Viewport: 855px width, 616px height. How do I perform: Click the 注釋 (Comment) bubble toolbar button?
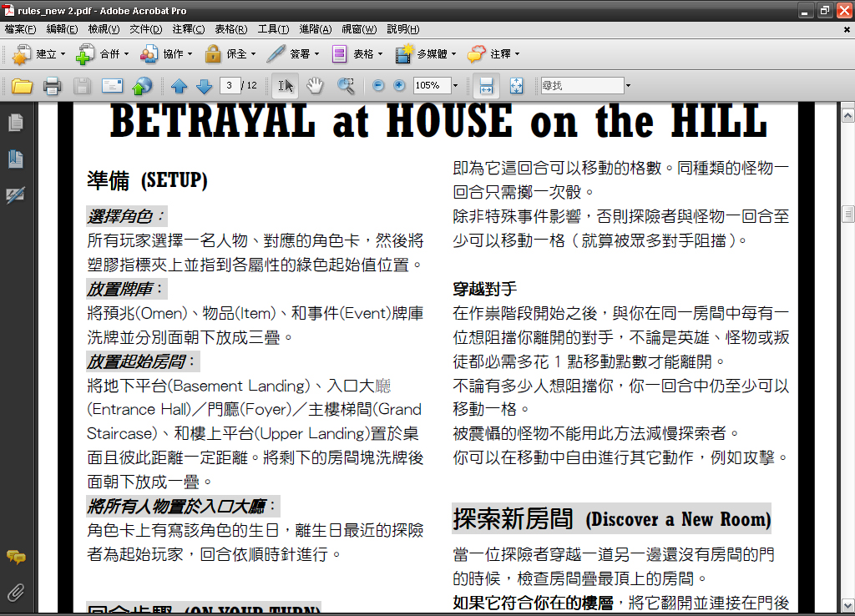click(489, 54)
